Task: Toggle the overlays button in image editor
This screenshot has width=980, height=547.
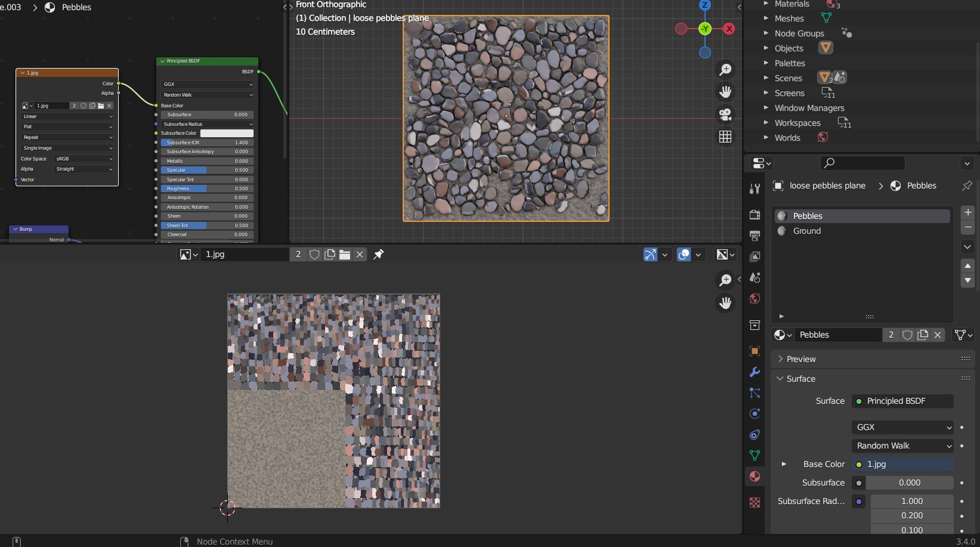Action: click(684, 255)
